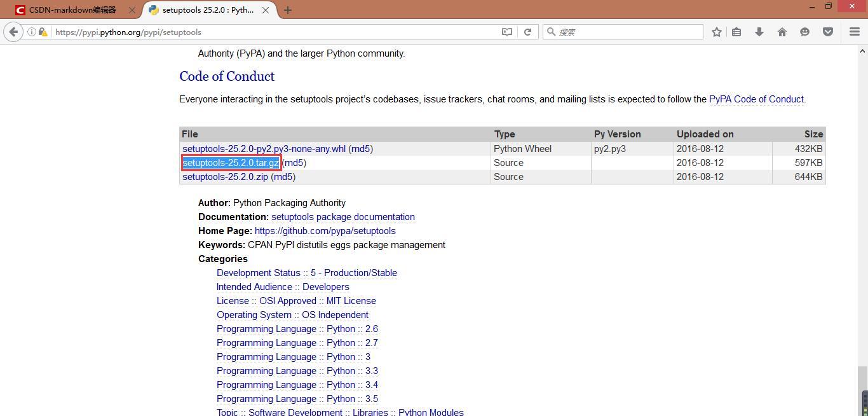
Task: Open 5 - Production/Stable link
Action: pos(354,273)
